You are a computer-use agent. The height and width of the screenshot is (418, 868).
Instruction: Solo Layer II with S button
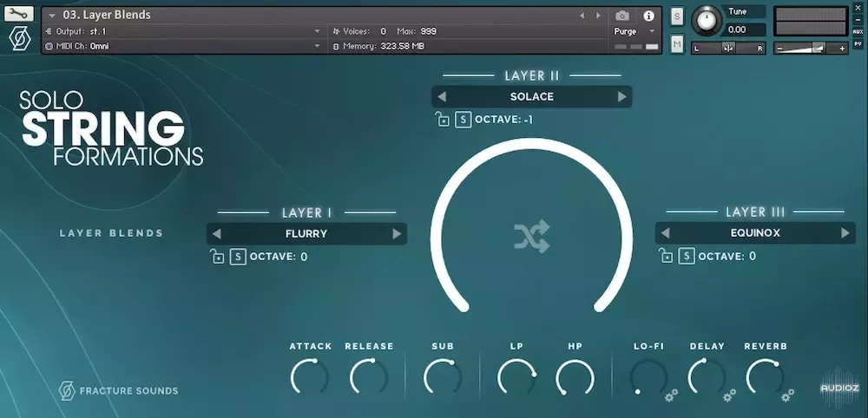[463, 120]
